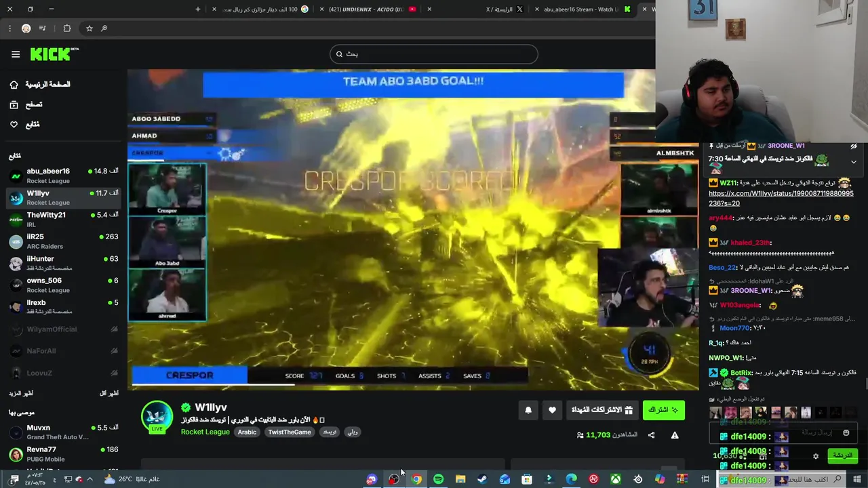Open llrexb channel in sidebar
This screenshot has width=868, height=488.
[x=64, y=306]
